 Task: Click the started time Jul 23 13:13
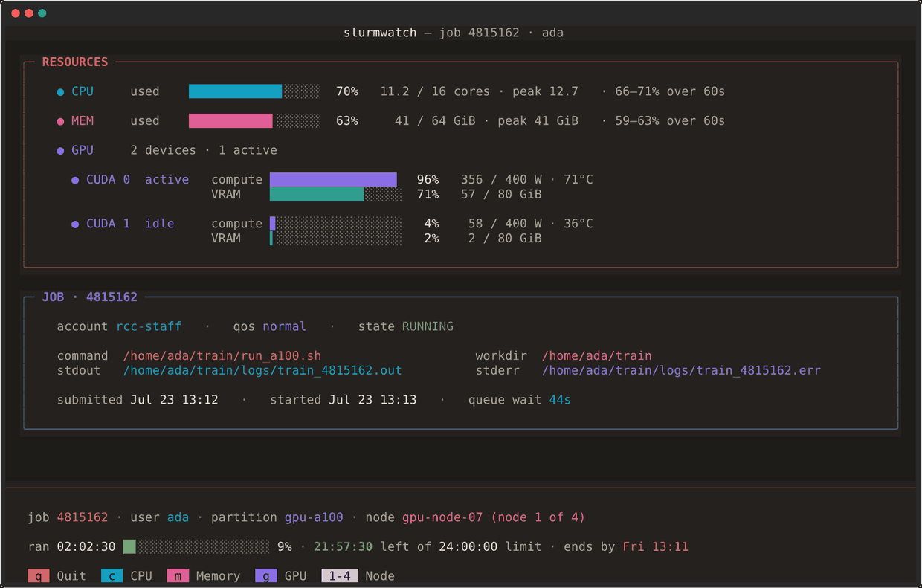(x=373, y=400)
